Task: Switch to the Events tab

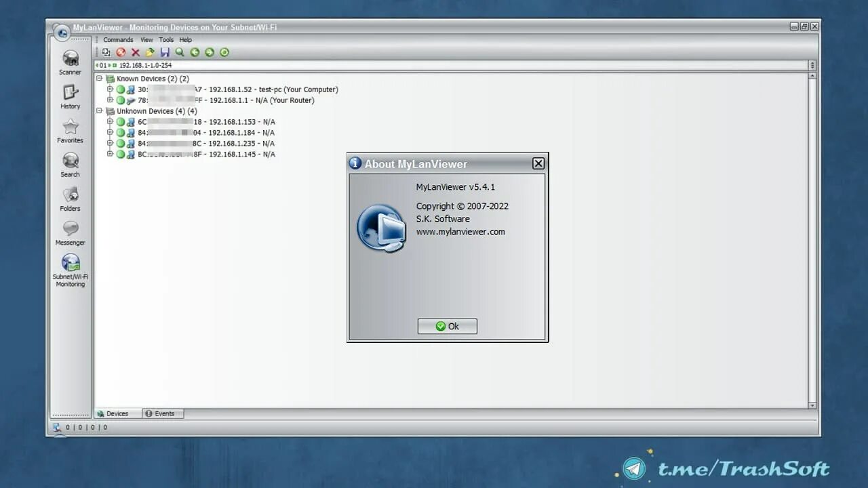Action: pyautogui.click(x=163, y=413)
